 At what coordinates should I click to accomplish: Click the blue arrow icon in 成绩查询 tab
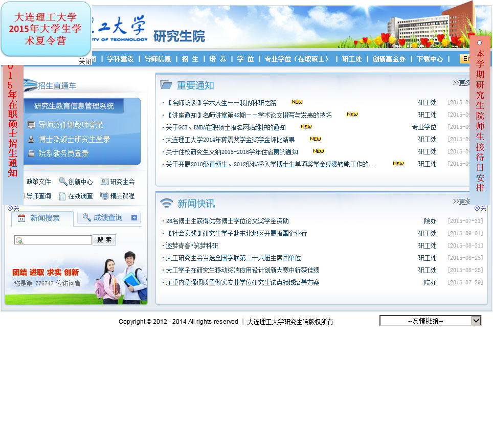[135, 217]
